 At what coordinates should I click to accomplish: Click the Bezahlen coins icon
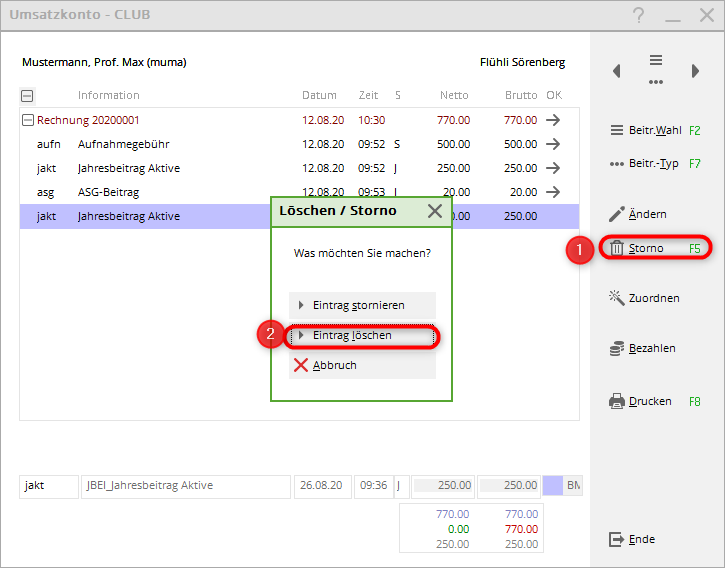point(617,348)
